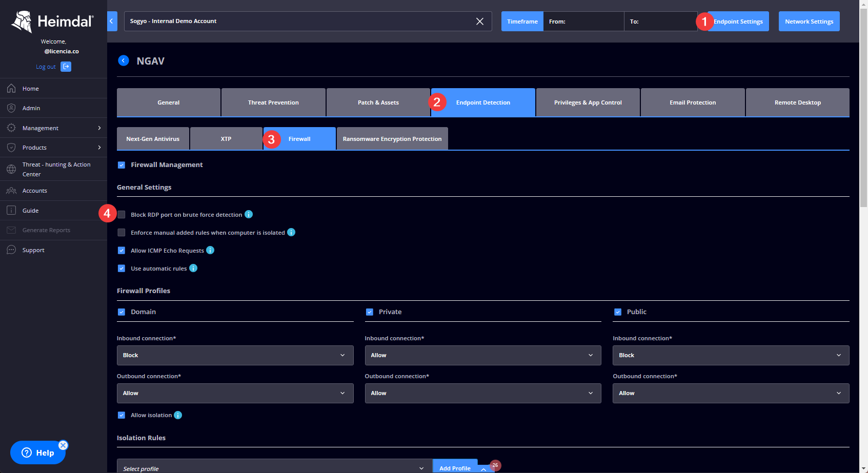Screen dimensions: 868x473
Task: Click the Heimdal logo
Action: (52, 22)
